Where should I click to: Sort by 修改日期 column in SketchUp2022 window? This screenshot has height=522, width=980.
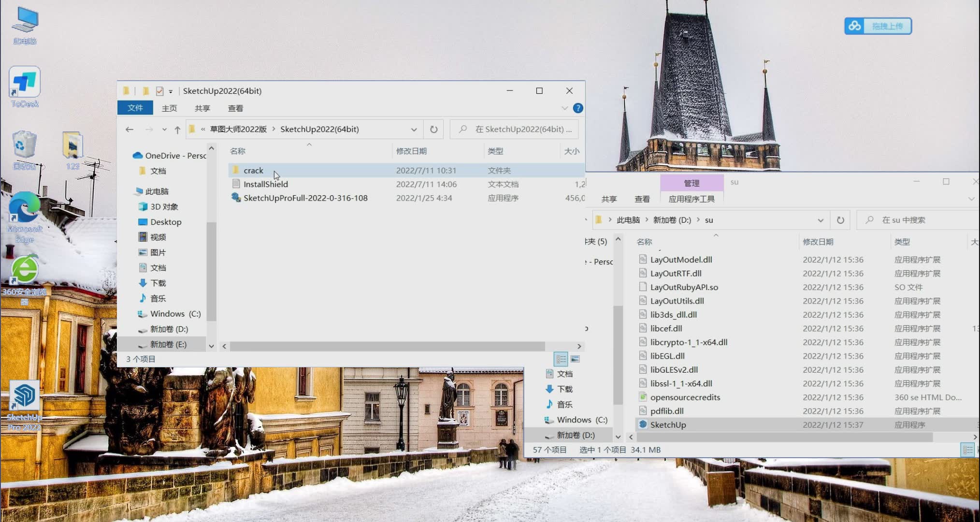click(411, 151)
